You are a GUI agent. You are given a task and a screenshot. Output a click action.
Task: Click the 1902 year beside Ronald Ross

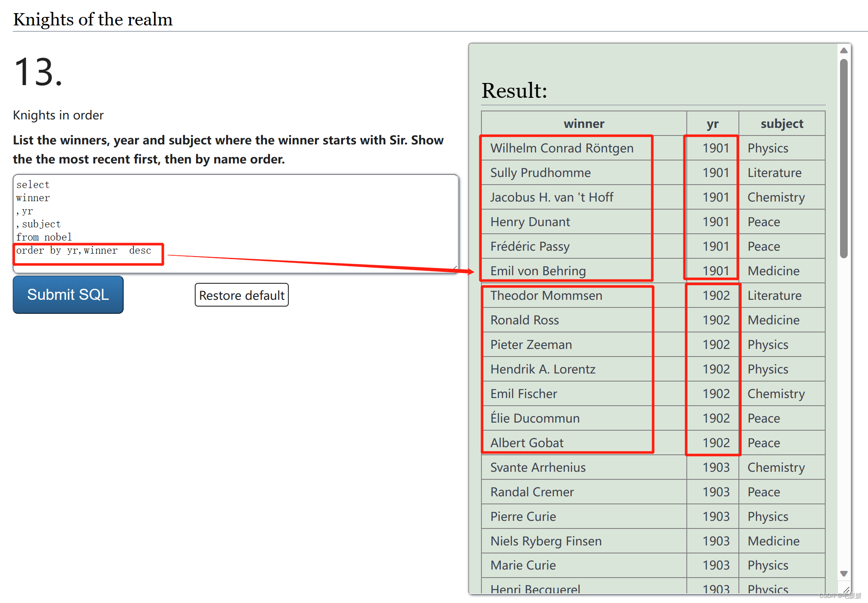(x=716, y=320)
